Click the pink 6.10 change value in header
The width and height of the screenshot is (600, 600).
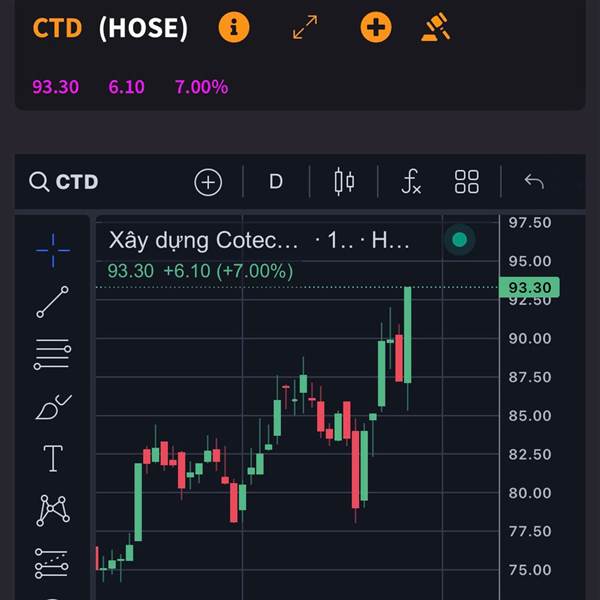pyautogui.click(x=126, y=87)
